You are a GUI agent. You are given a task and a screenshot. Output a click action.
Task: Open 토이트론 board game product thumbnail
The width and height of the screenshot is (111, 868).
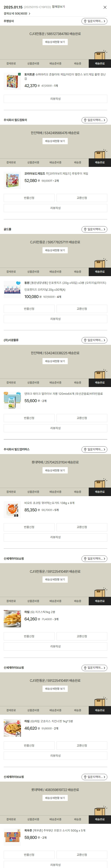coord(12,81)
